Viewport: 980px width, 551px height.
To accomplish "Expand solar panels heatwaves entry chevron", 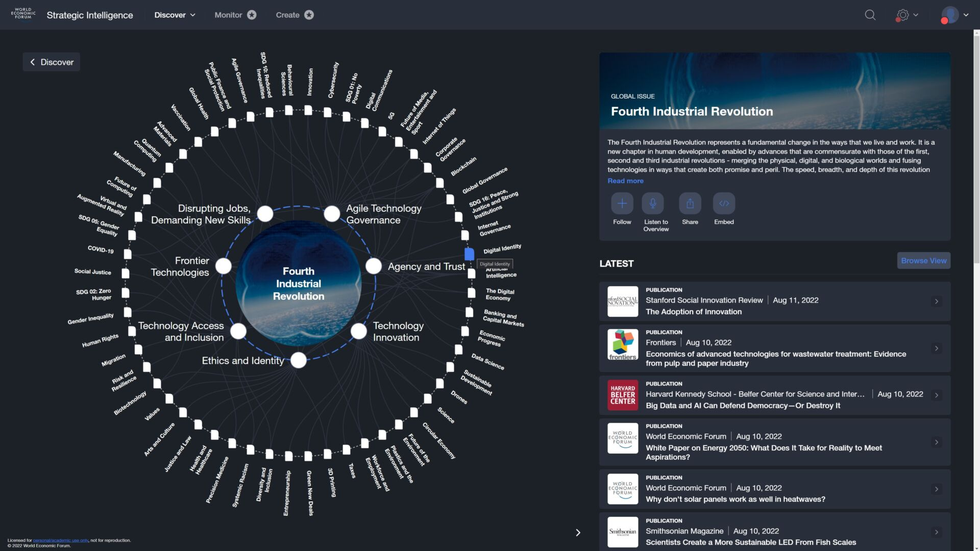I will click(936, 489).
